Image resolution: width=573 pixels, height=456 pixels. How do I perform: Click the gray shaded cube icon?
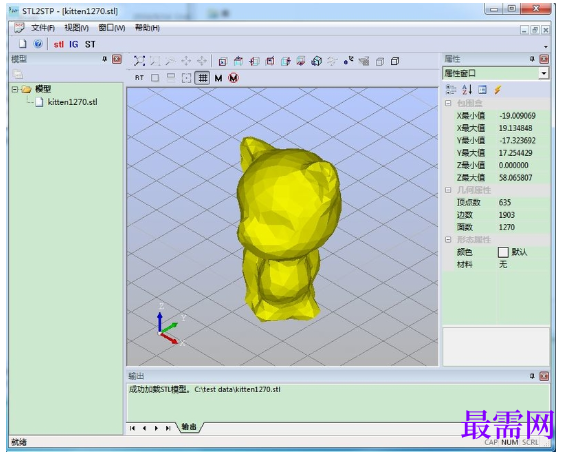coord(380,61)
